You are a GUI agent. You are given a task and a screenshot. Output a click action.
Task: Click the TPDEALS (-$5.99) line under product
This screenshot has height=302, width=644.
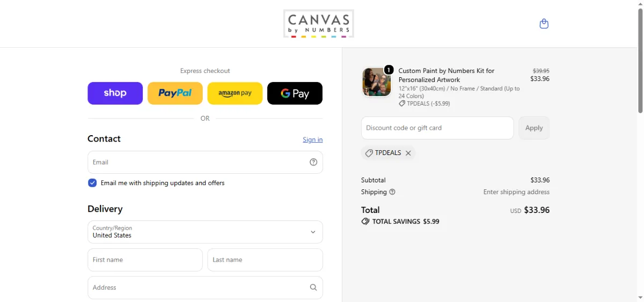(x=425, y=104)
